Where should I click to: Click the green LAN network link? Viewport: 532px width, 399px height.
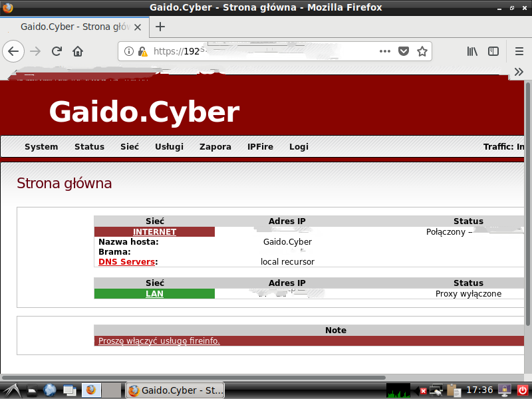pos(154,294)
